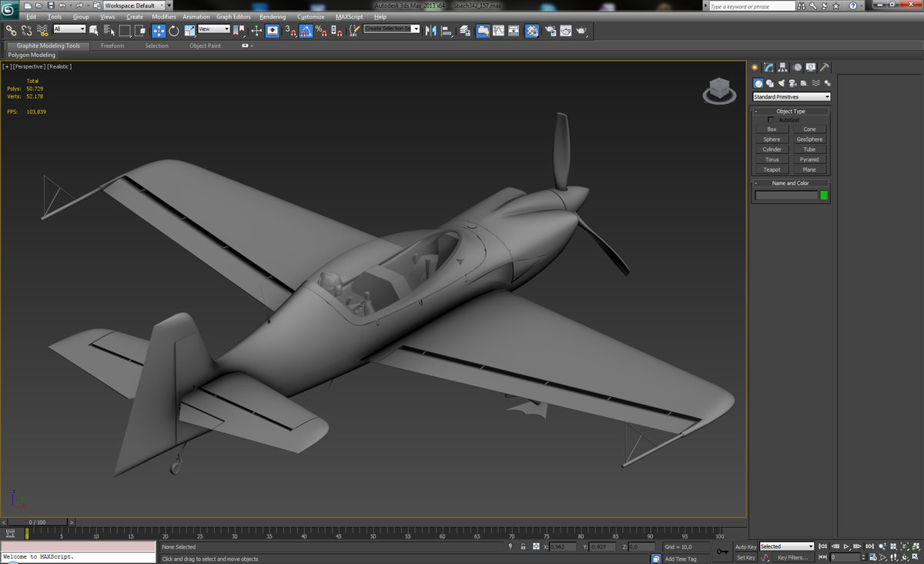Viewport: 924px width, 564px height.
Task: Collapse the Object Type rollout
Action: [x=791, y=111]
